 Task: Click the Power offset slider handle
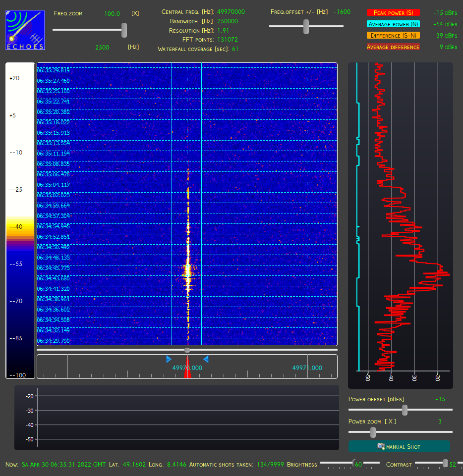pos(405,410)
